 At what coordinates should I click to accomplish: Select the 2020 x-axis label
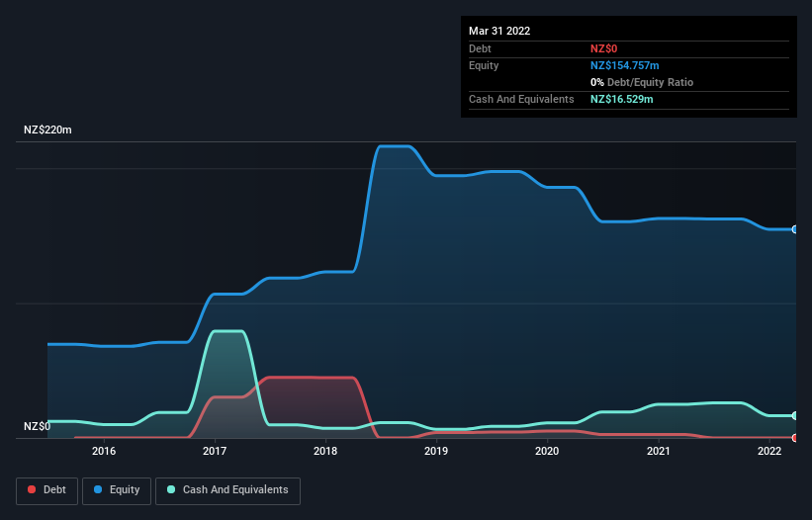pos(547,451)
